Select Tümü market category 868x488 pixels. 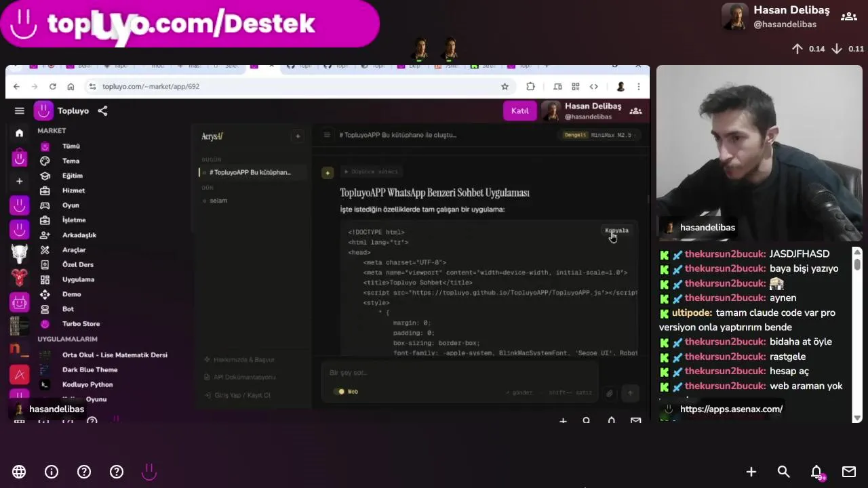click(x=71, y=146)
